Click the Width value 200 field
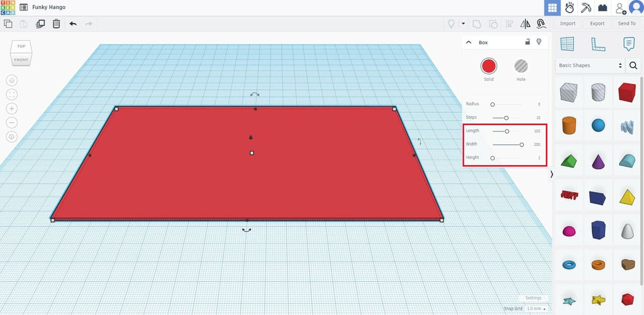This screenshot has width=644, height=315. pos(536,144)
